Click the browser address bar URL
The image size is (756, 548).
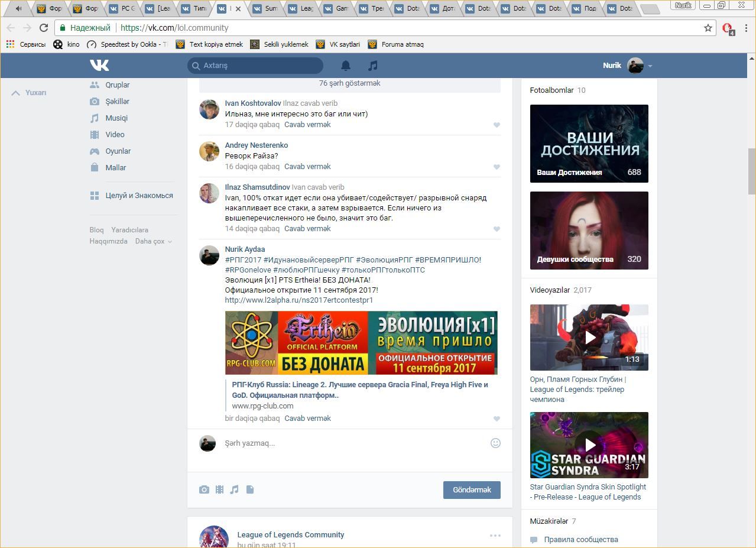coord(174,28)
